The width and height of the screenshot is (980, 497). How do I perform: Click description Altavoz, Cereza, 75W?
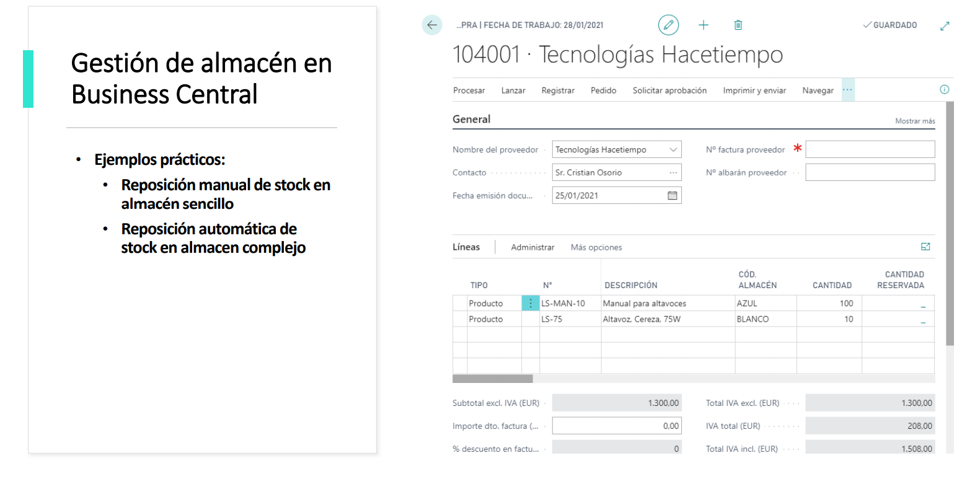[668, 319]
